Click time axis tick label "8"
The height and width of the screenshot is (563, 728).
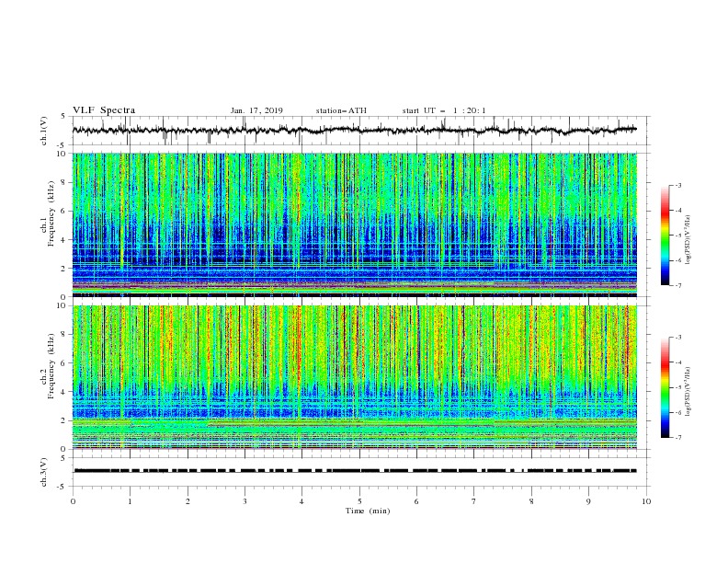(x=531, y=501)
